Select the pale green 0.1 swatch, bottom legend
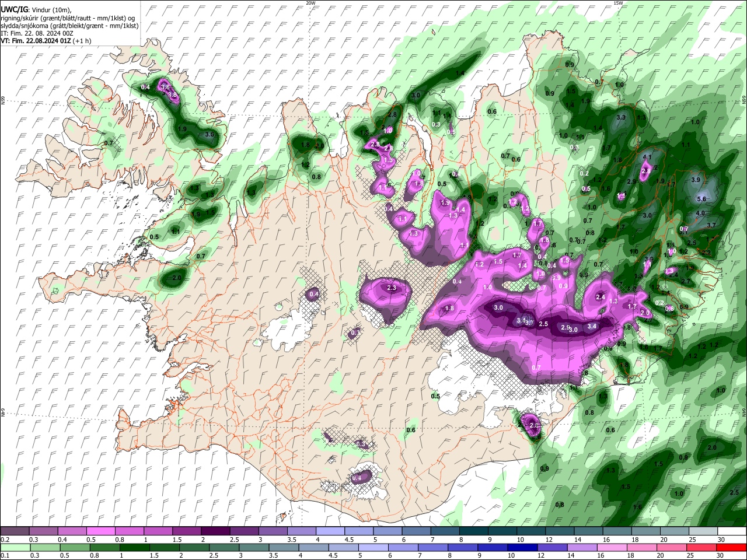Image resolution: width=747 pixels, height=560 pixels. point(15,547)
